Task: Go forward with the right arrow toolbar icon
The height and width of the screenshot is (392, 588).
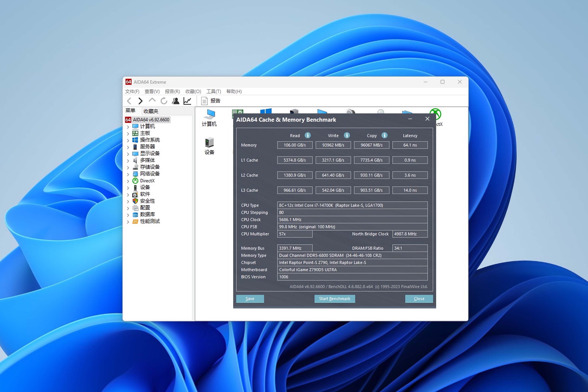Action: point(140,101)
